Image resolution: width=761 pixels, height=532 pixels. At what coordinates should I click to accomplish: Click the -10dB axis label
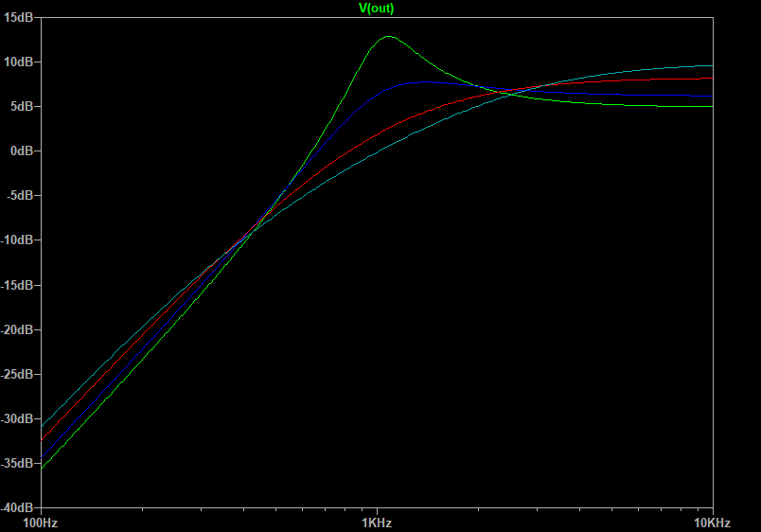pos(17,240)
